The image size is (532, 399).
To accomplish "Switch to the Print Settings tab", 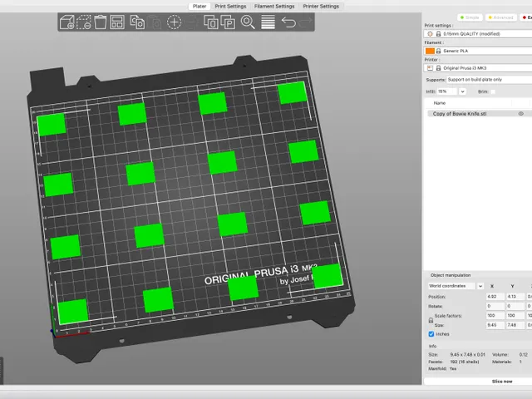I will tap(230, 6).
